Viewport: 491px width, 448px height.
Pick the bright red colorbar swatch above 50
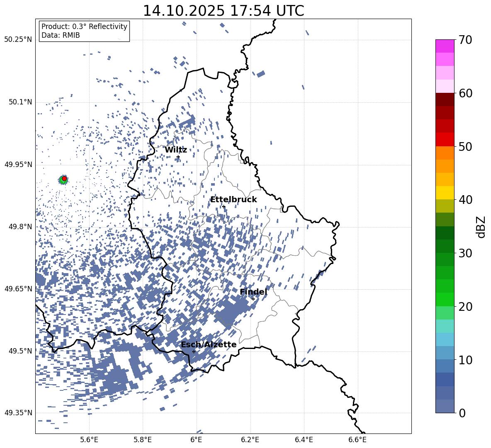pyautogui.click(x=445, y=139)
